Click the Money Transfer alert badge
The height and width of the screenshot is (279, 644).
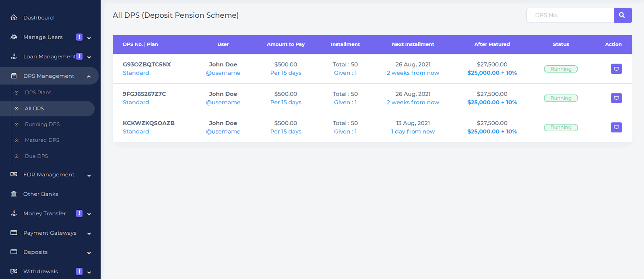(x=79, y=213)
